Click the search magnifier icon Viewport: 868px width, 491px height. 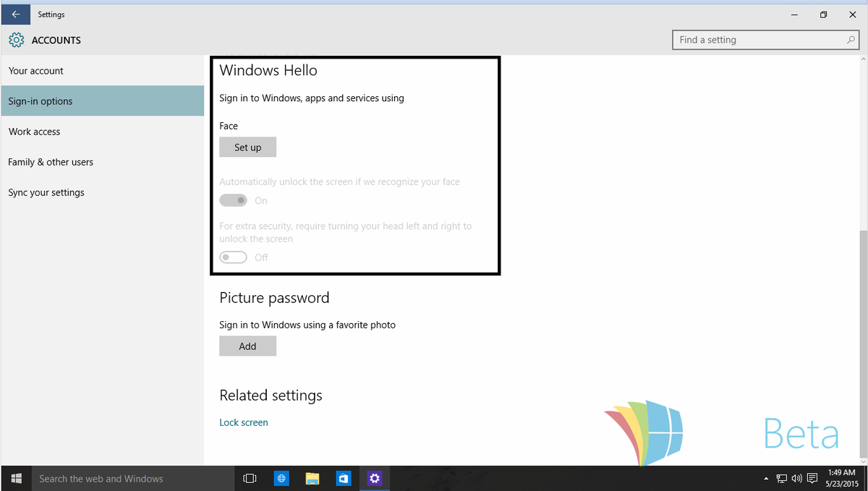(851, 40)
